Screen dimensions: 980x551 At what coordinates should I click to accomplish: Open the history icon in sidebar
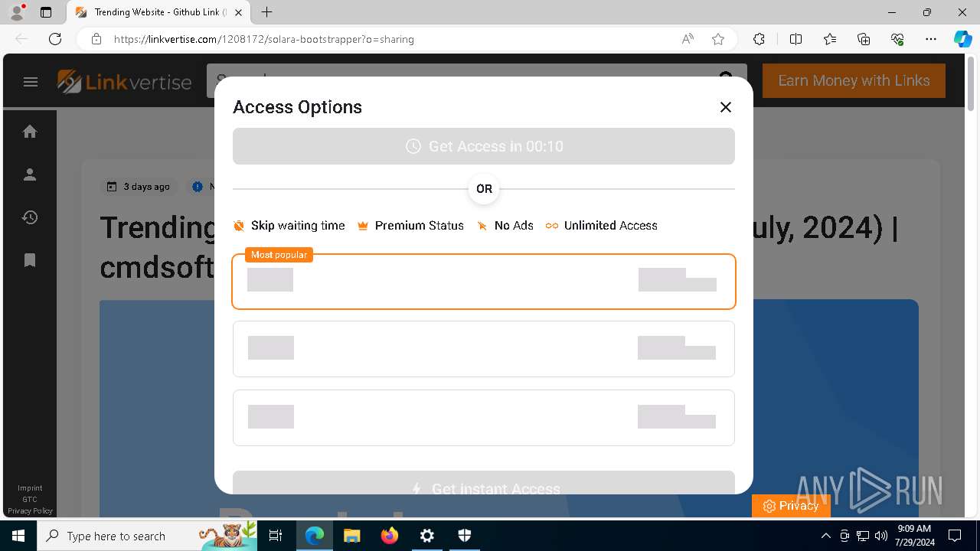coord(30,217)
